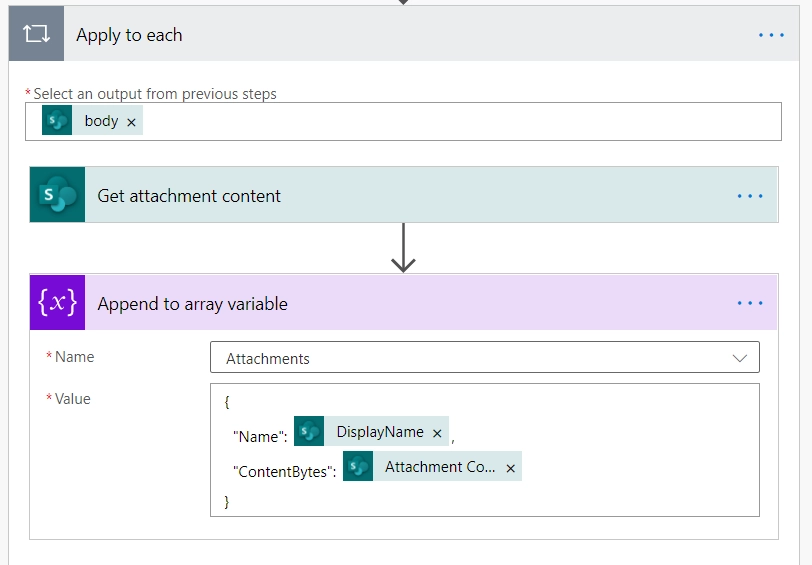
Task: Remove the body token from output field
Action: (x=132, y=122)
